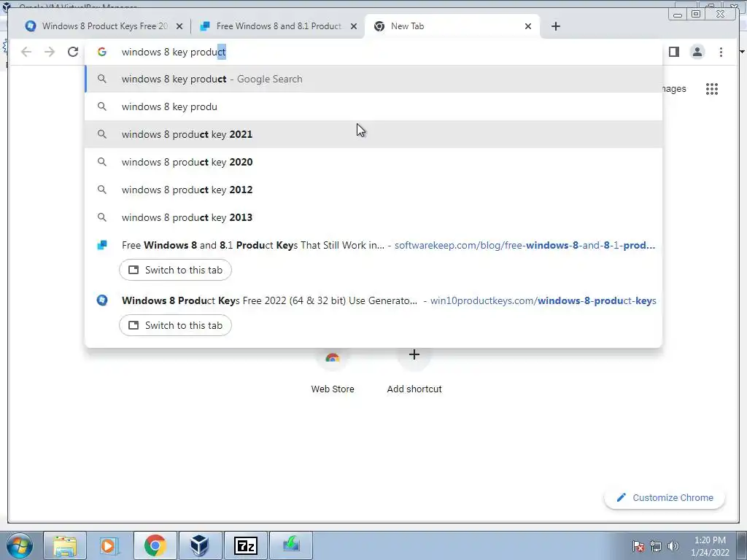Go back with the back arrow
This screenshot has height=560, width=747.
coord(26,52)
